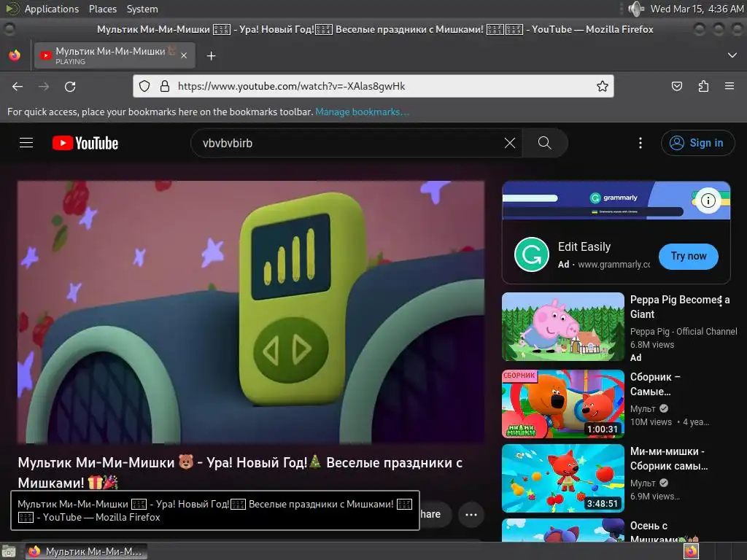Viewport: 747px width, 560px height.
Task: Open the YouTube guide hamburger menu
Action: (26, 143)
